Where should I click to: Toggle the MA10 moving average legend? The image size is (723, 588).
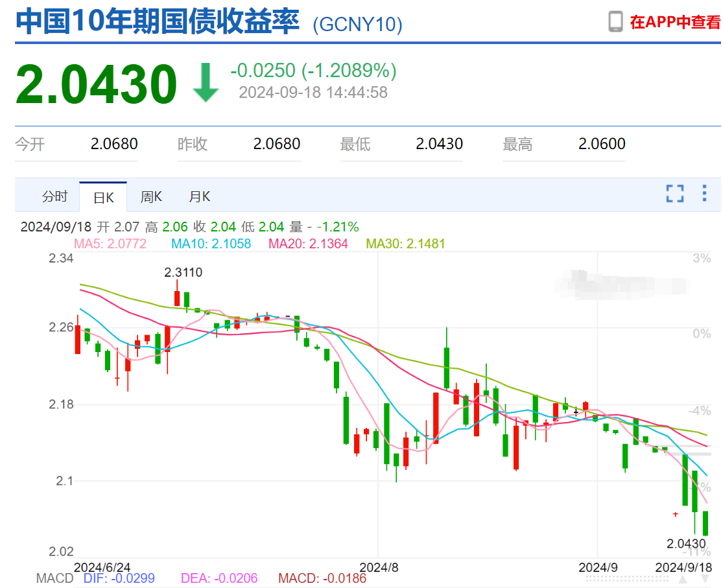pyautogui.click(x=211, y=244)
